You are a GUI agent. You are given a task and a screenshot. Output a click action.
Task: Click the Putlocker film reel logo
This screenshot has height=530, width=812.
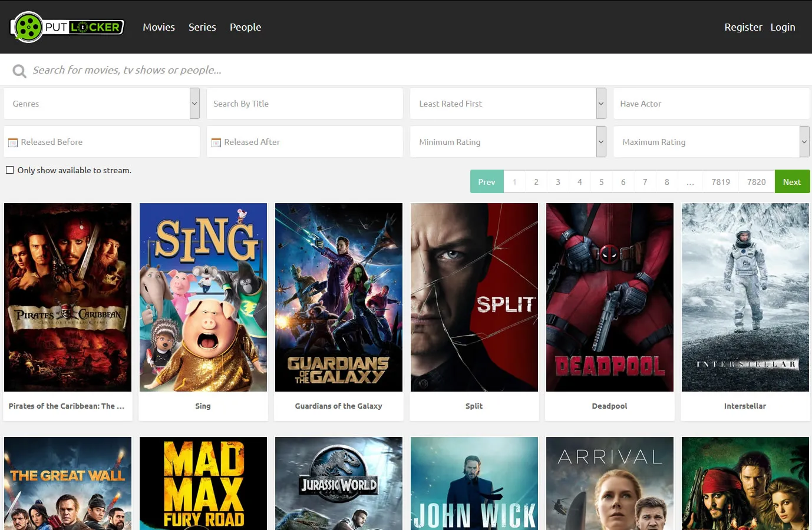(67, 27)
